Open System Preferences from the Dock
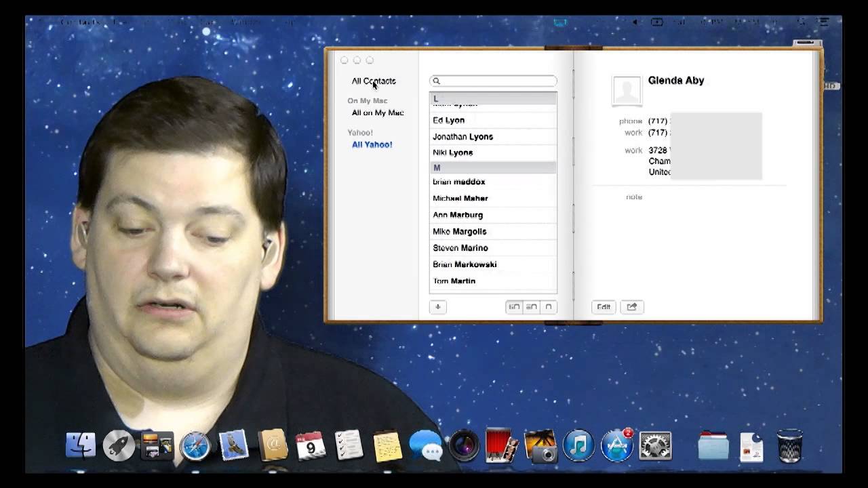Viewport: 868px width, 488px height. click(x=654, y=447)
